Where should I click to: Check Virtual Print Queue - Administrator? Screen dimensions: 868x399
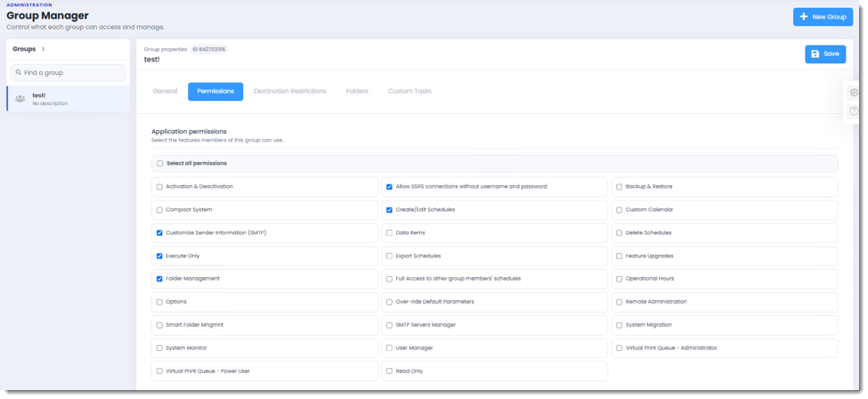tap(620, 348)
